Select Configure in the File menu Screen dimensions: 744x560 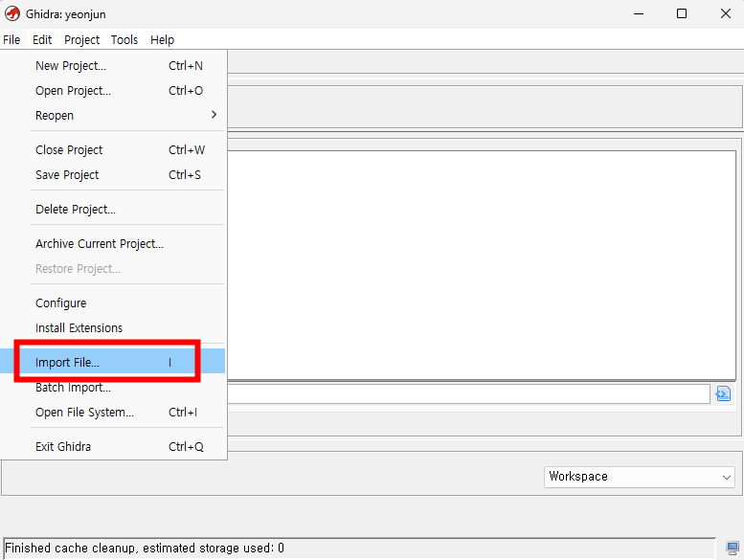click(113, 303)
